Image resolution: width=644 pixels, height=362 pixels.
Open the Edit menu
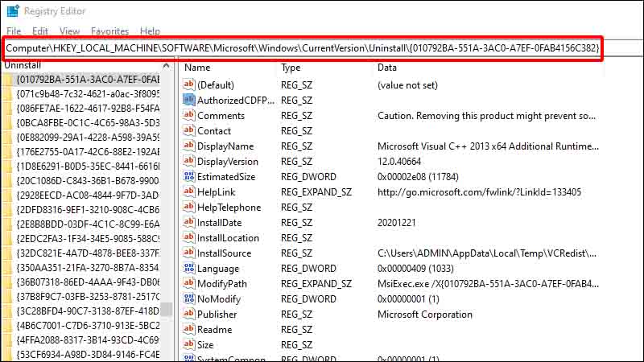[x=39, y=31]
